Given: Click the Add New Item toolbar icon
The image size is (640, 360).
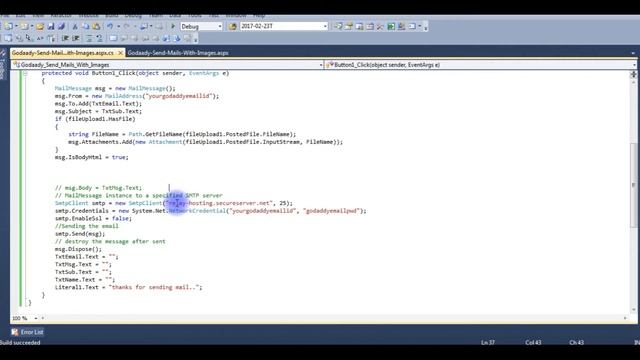Looking at the screenshot, I should 24,27.
